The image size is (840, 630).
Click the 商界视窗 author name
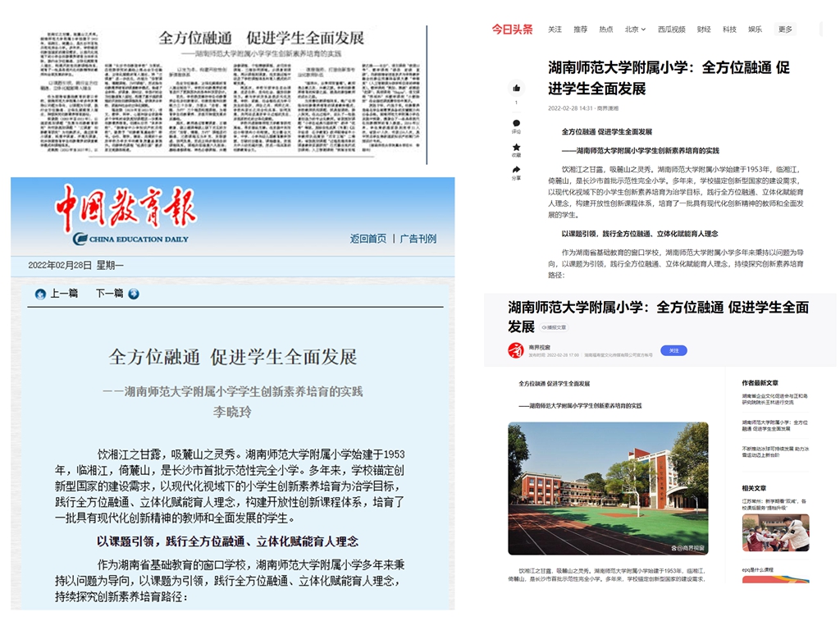coord(540,348)
